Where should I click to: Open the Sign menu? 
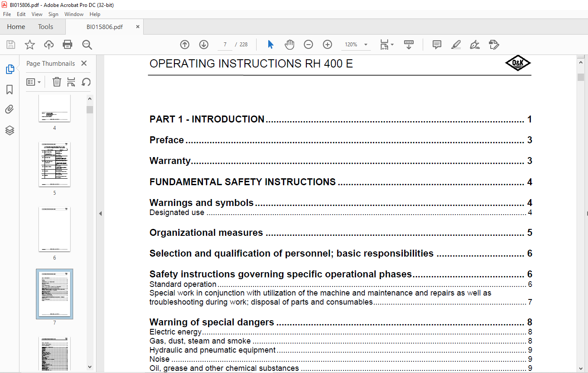[x=53, y=14]
